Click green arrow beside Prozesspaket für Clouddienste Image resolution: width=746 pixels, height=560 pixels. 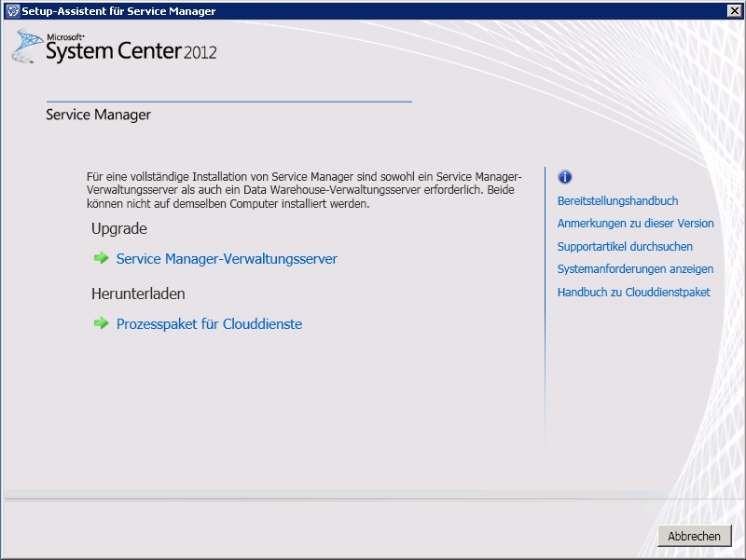pyautogui.click(x=102, y=323)
